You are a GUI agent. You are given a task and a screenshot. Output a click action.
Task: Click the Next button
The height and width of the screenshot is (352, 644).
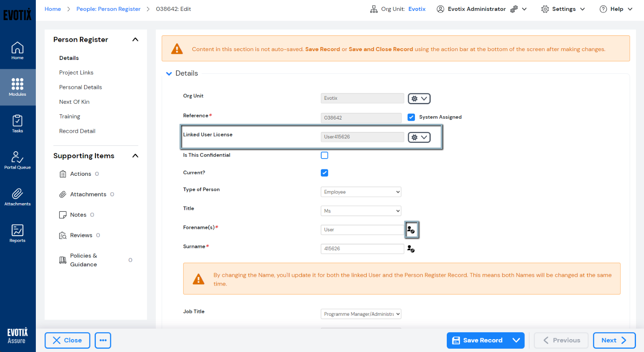[614, 340]
